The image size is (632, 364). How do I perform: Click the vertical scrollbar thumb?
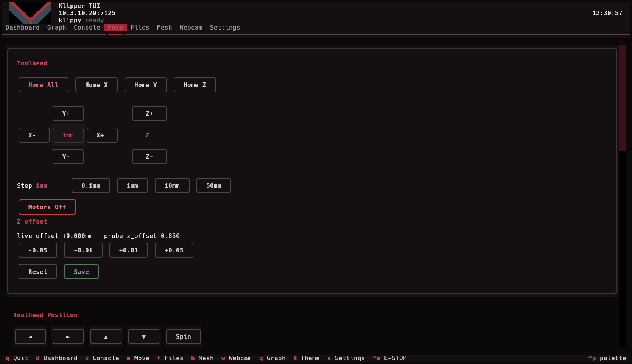click(623, 98)
